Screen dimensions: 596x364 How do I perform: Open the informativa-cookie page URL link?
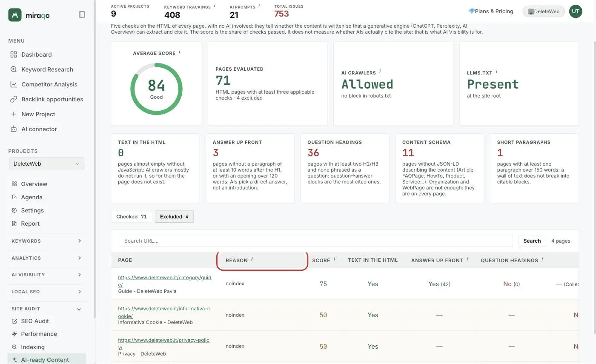pos(164,312)
